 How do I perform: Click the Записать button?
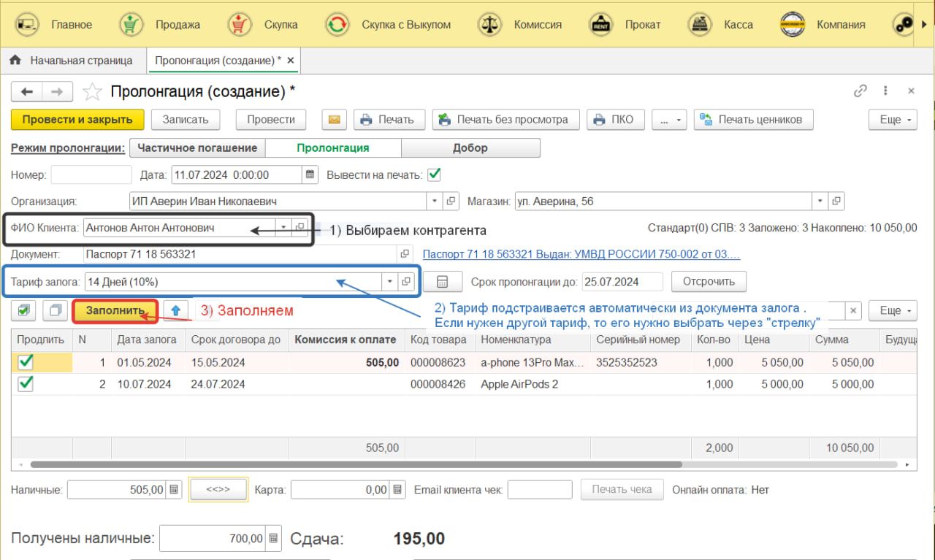coord(186,120)
